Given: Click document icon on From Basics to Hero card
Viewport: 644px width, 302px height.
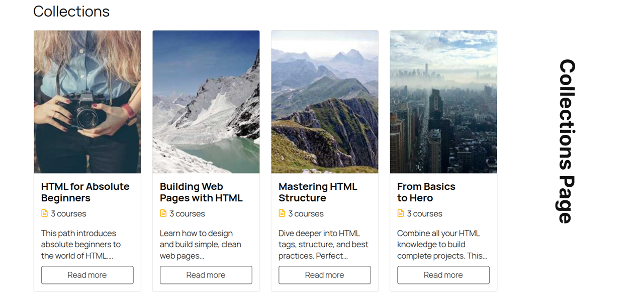Looking at the screenshot, I should [x=401, y=213].
